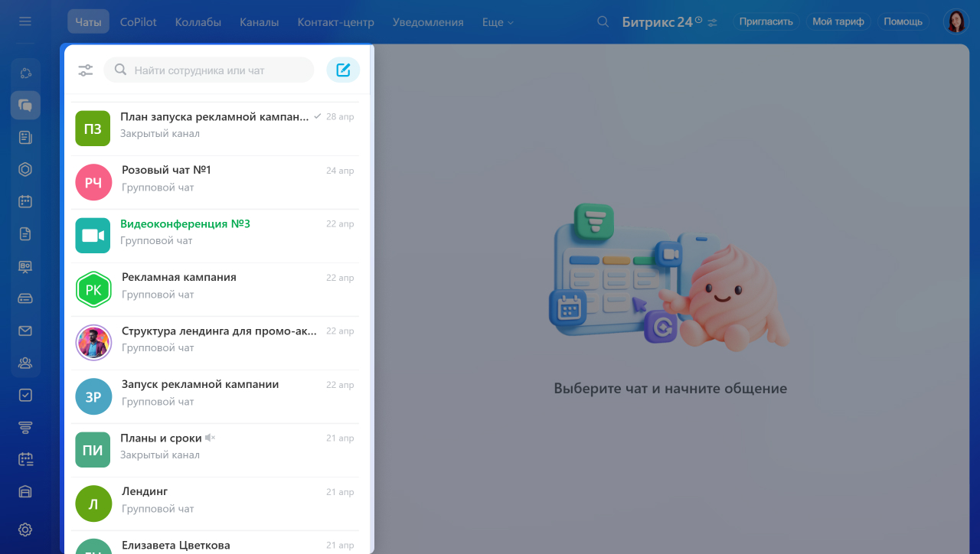Open the booking schedule icon in the left sidebar
This screenshot has width=980, height=554.
25,459
